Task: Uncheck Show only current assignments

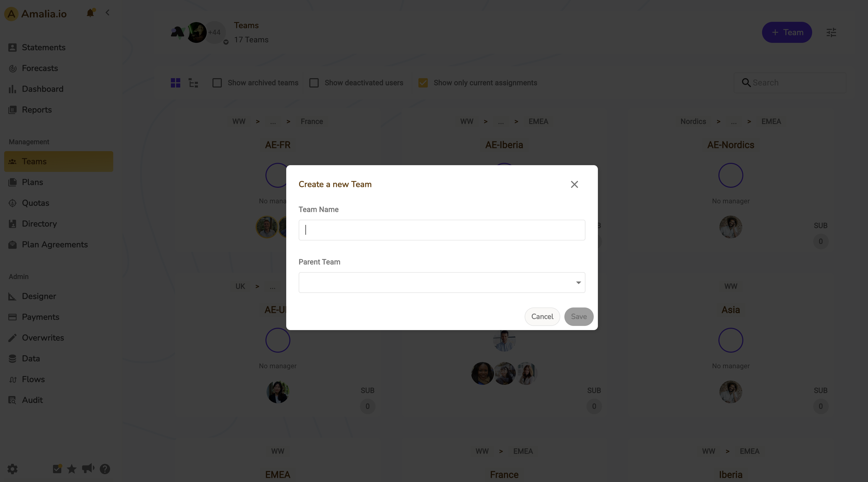Action: pyautogui.click(x=423, y=83)
